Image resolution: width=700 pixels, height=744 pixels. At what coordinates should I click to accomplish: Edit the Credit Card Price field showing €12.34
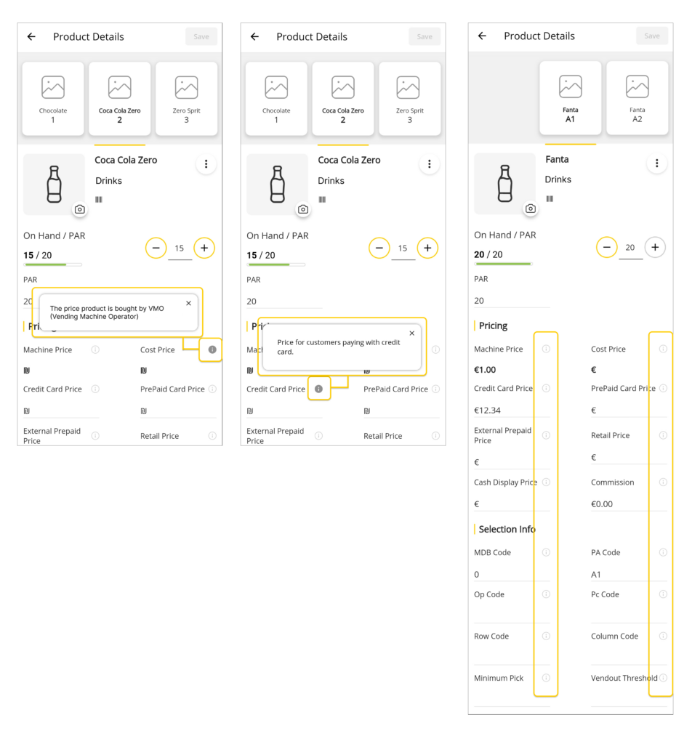tap(512, 411)
